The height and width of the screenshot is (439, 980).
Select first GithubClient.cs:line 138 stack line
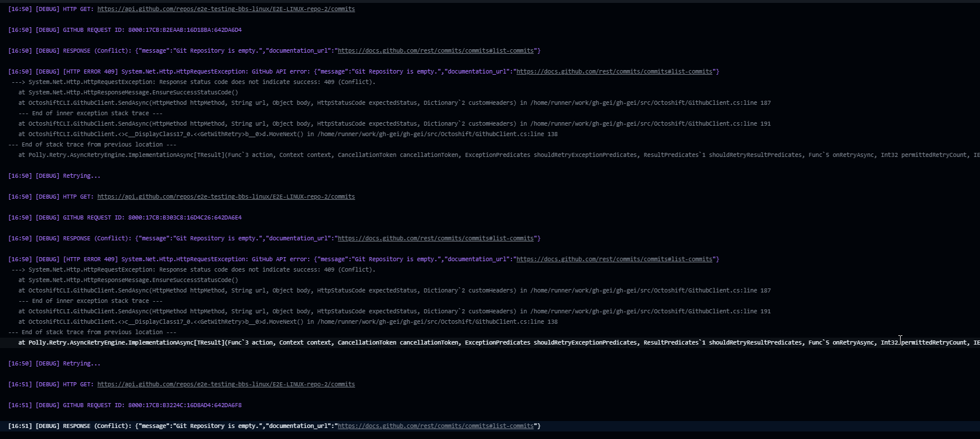point(288,134)
